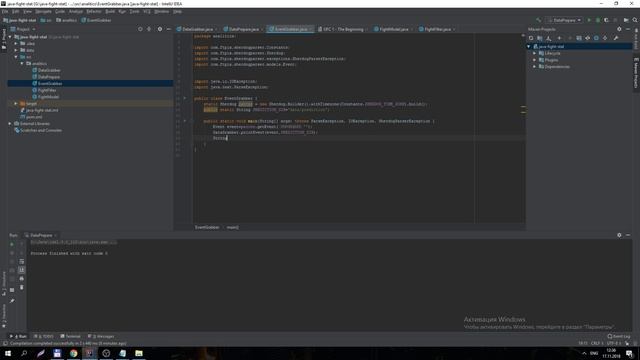
Task: Open the Build menu
Action: coord(110,11)
